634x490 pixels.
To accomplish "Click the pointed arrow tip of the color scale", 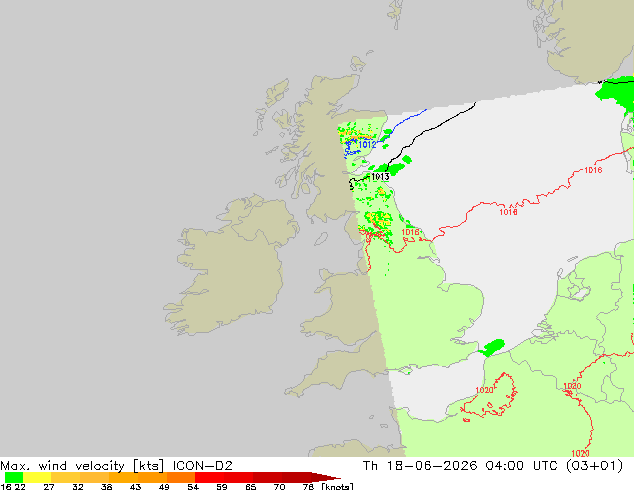I will coord(326,477).
